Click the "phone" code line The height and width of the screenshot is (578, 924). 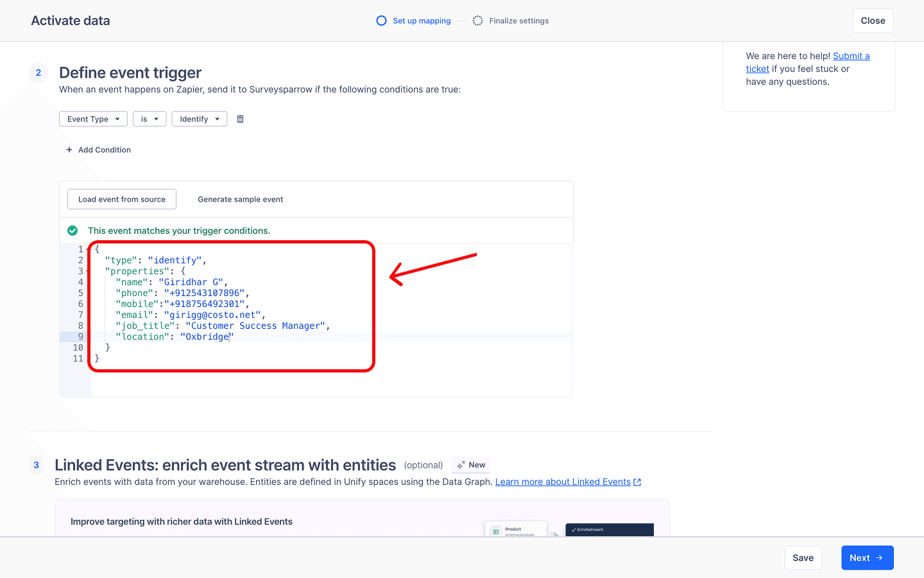tap(183, 293)
